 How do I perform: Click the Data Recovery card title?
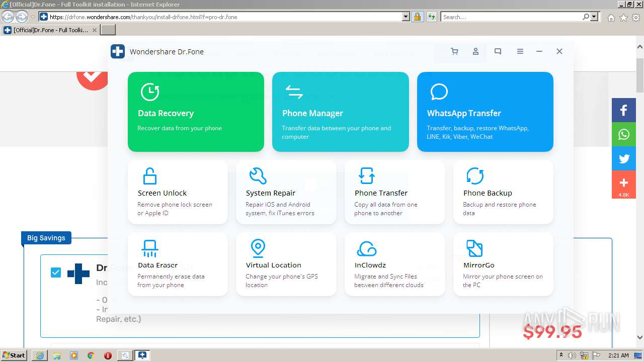(166, 113)
